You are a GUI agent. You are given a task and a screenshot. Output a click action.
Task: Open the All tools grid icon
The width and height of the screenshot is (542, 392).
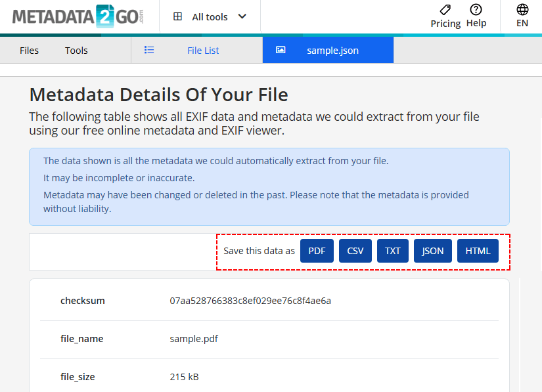coord(178,16)
